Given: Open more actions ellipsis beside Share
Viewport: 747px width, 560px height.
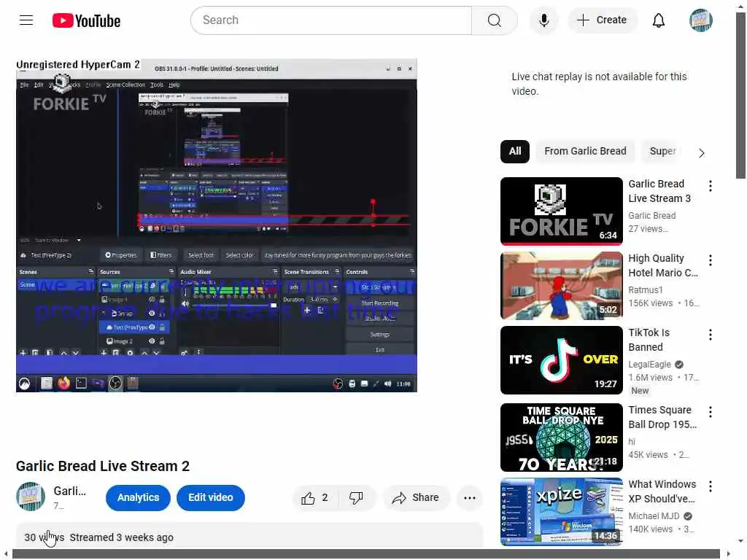Looking at the screenshot, I should pos(470,497).
